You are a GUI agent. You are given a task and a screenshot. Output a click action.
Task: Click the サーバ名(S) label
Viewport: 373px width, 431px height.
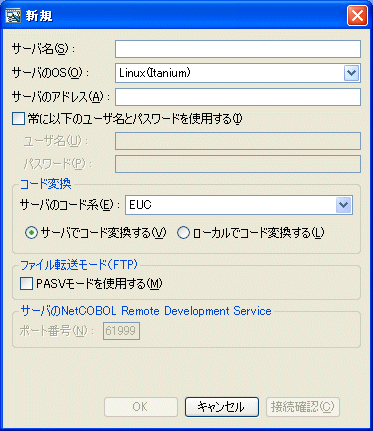click(x=43, y=49)
